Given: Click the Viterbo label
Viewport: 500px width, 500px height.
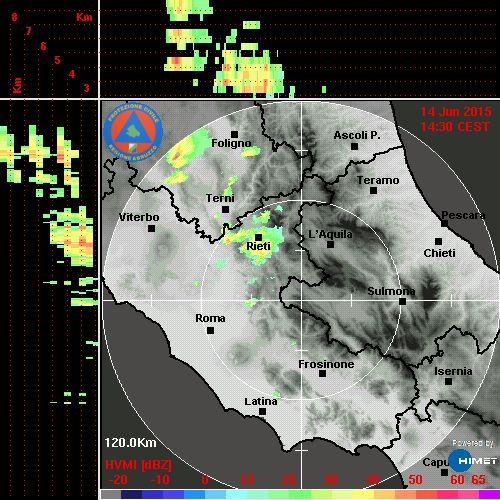Looking at the screenshot, I should 139,217.
